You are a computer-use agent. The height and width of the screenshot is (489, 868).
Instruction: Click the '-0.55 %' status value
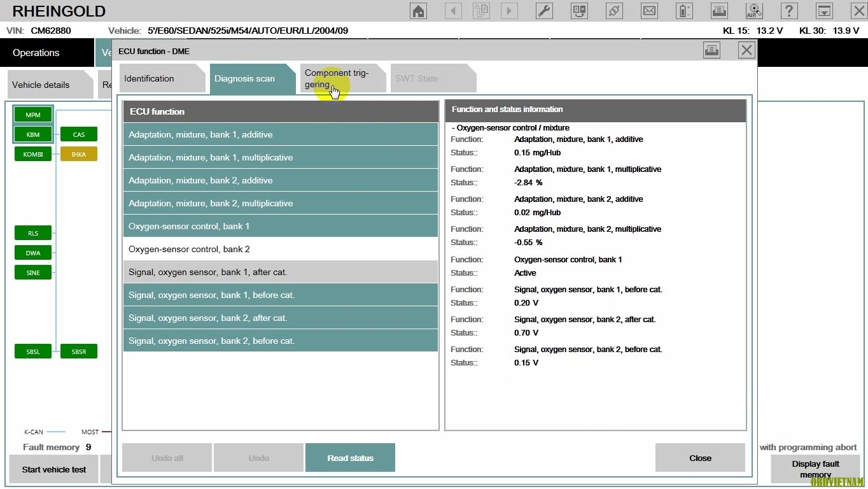point(528,243)
